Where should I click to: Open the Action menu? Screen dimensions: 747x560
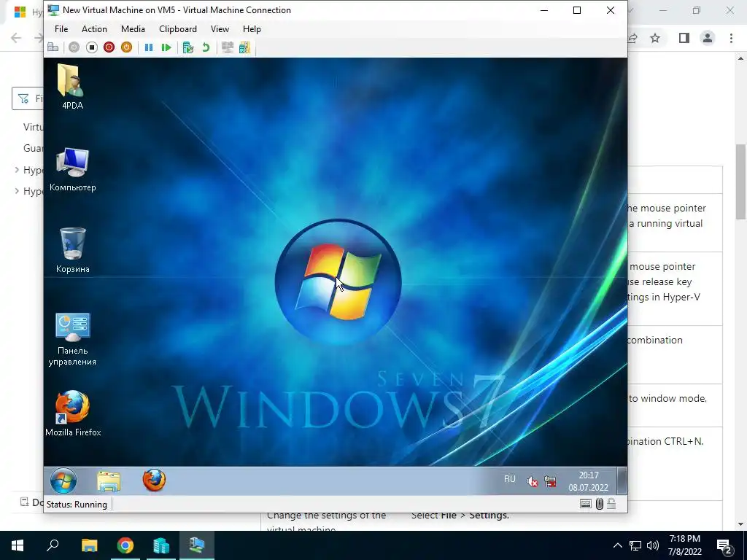click(94, 29)
